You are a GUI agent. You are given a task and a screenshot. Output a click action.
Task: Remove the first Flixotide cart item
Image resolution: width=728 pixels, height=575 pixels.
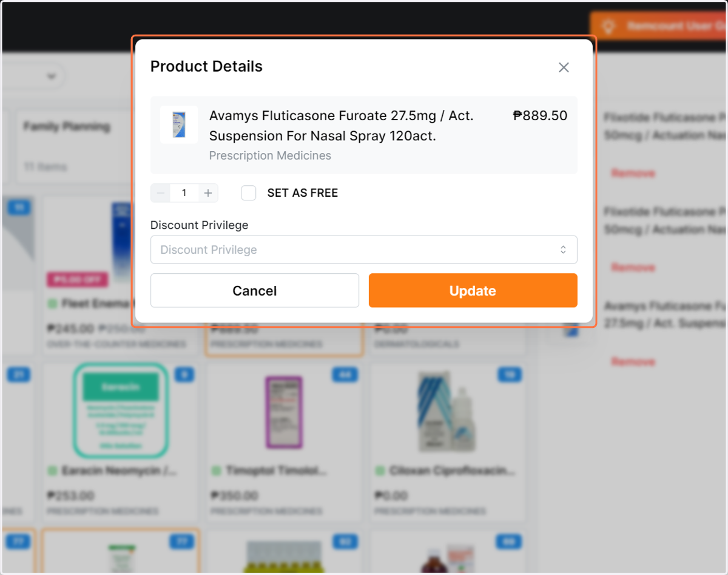633,173
